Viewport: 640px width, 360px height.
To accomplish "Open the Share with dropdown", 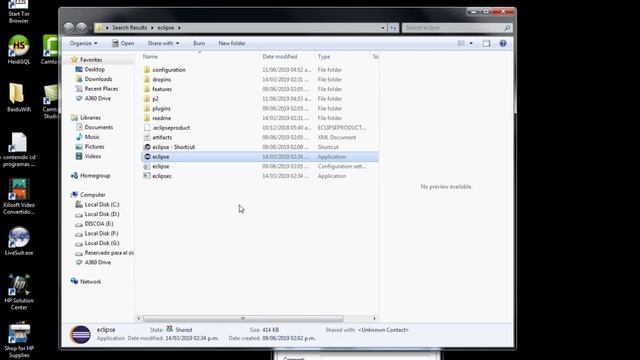I will [163, 43].
